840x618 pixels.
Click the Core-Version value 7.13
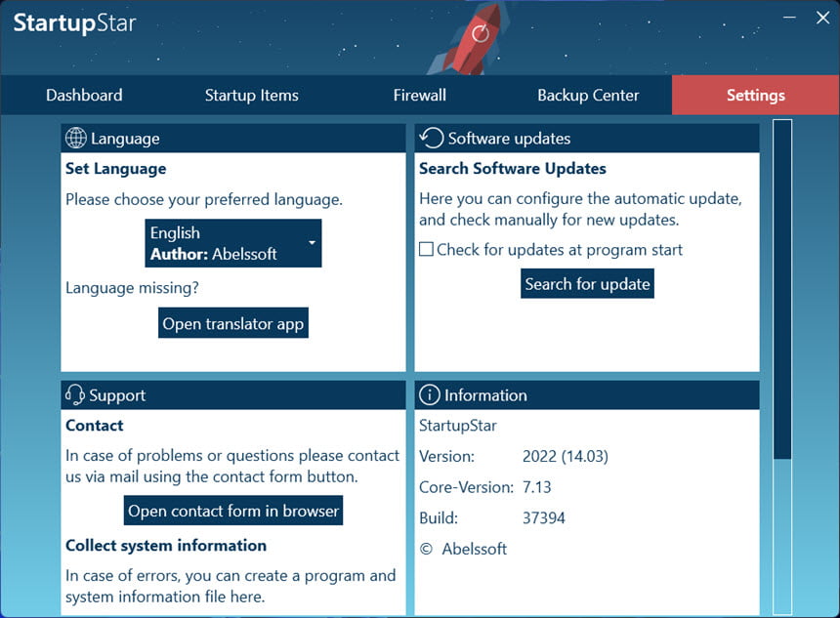[x=537, y=487]
